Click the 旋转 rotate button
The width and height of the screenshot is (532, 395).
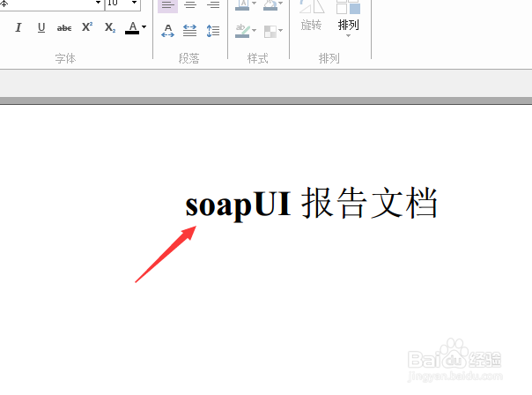312,16
